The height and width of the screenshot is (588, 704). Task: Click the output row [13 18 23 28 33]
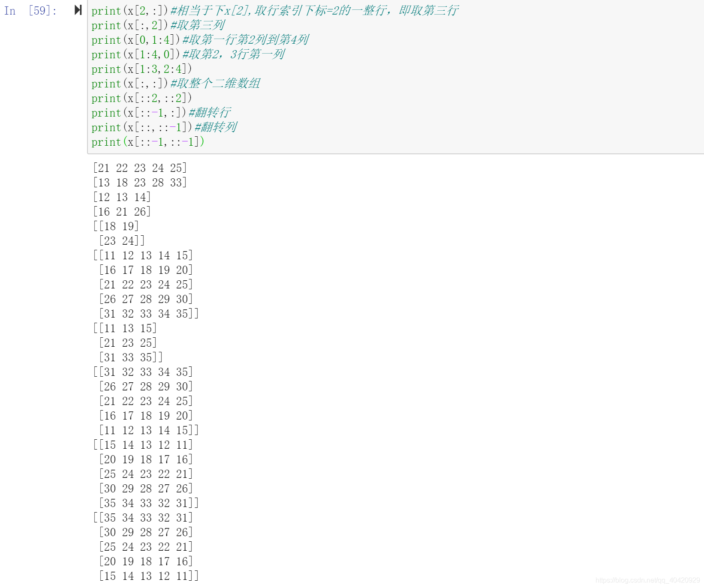point(140,183)
